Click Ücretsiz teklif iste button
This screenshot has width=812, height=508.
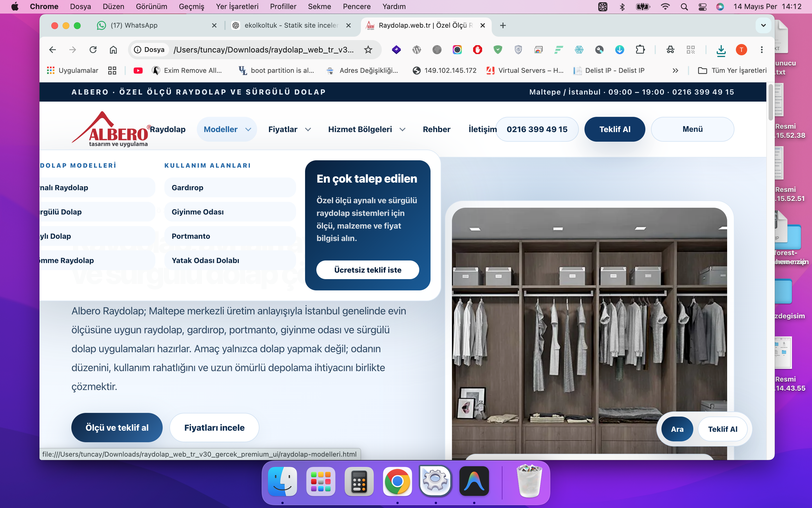[368, 270]
